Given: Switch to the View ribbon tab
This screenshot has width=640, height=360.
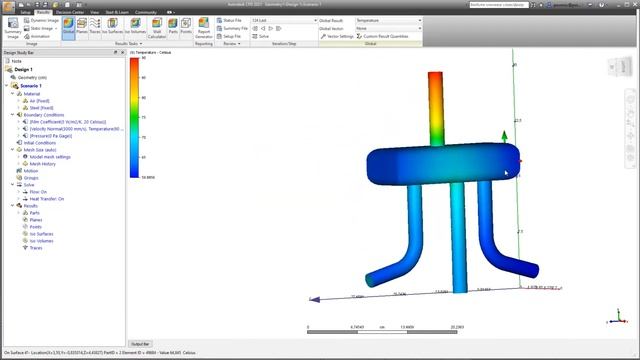Looking at the screenshot, I should (95, 12).
